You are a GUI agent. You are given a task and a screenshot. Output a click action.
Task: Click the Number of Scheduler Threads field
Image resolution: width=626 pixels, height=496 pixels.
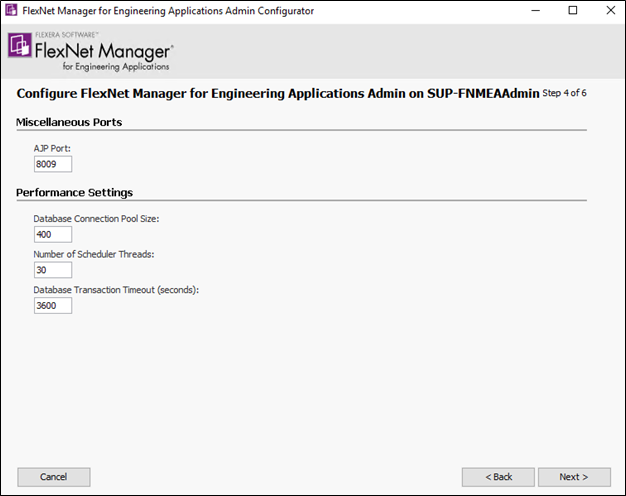53,270
